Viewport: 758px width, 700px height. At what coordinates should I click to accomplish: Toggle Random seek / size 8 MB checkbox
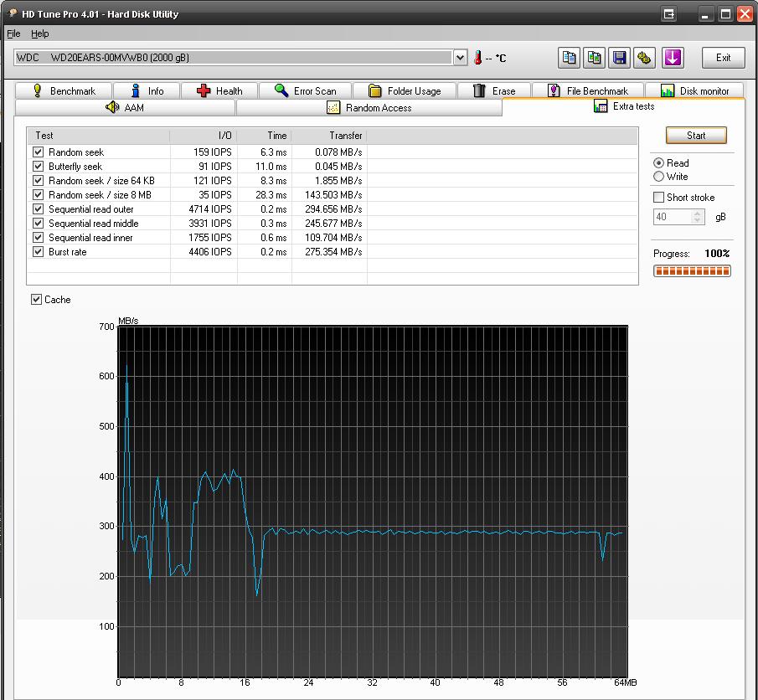[38, 195]
